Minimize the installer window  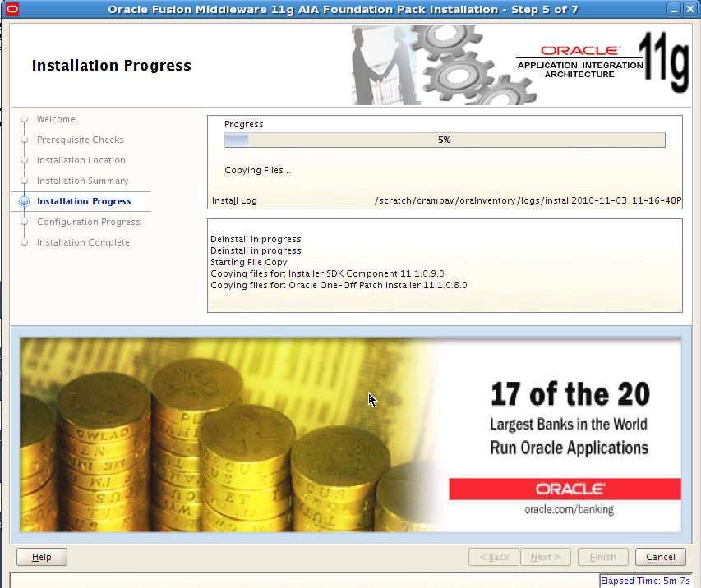(x=674, y=9)
